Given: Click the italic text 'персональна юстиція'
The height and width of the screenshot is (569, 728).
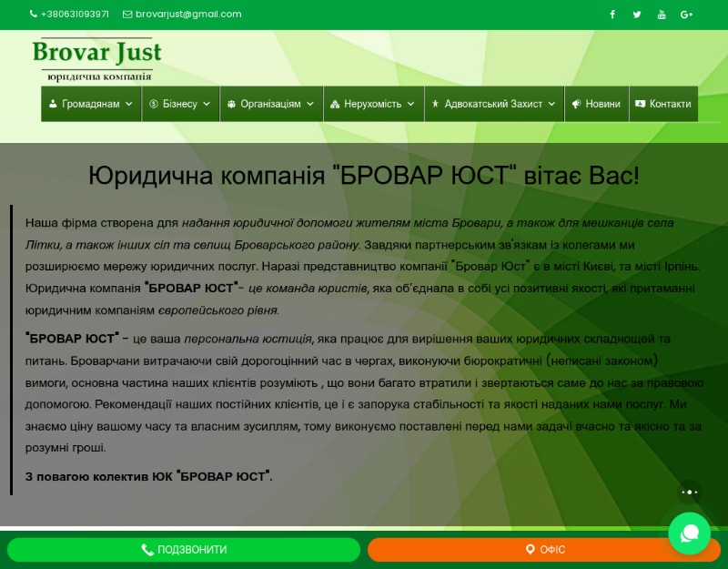Looking at the screenshot, I should tap(248, 339).
